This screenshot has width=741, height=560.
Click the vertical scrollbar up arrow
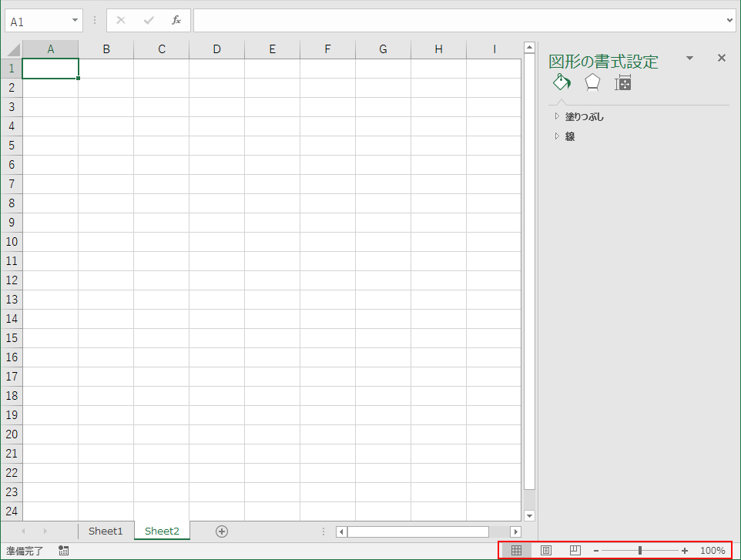tap(529, 47)
